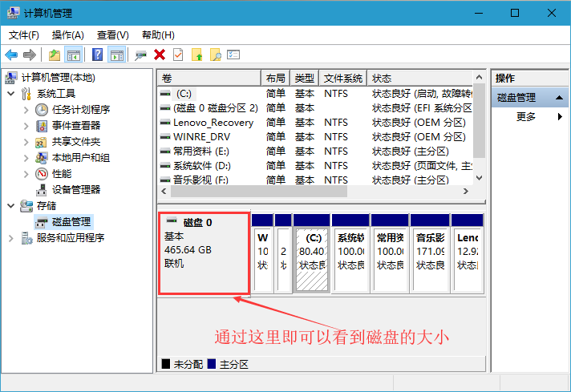The width and height of the screenshot is (571, 392).
Task: Select the 音乐影 171.09 partition block
Action: pos(430,253)
